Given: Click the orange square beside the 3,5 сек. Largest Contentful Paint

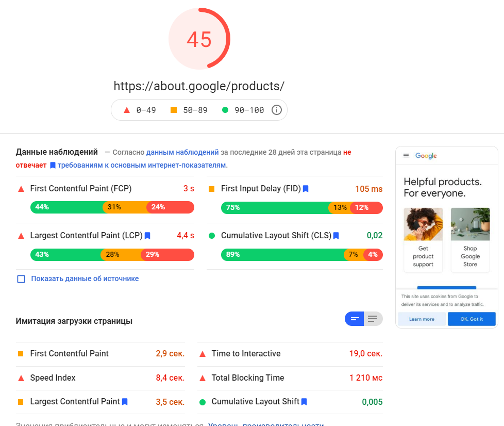Looking at the screenshot, I should pos(21,402).
